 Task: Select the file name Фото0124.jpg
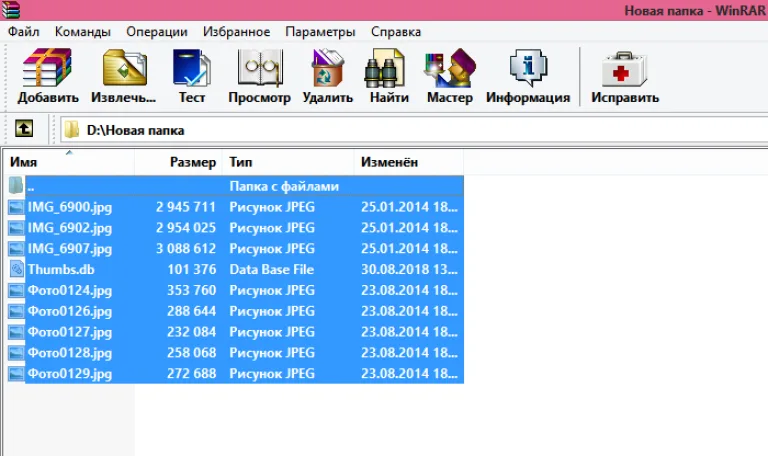point(70,290)
